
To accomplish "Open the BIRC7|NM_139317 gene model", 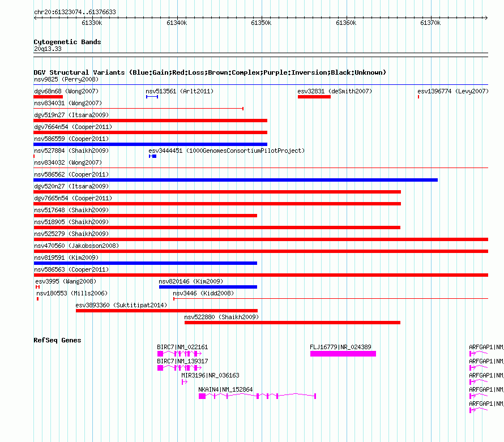I will (180, 368).
